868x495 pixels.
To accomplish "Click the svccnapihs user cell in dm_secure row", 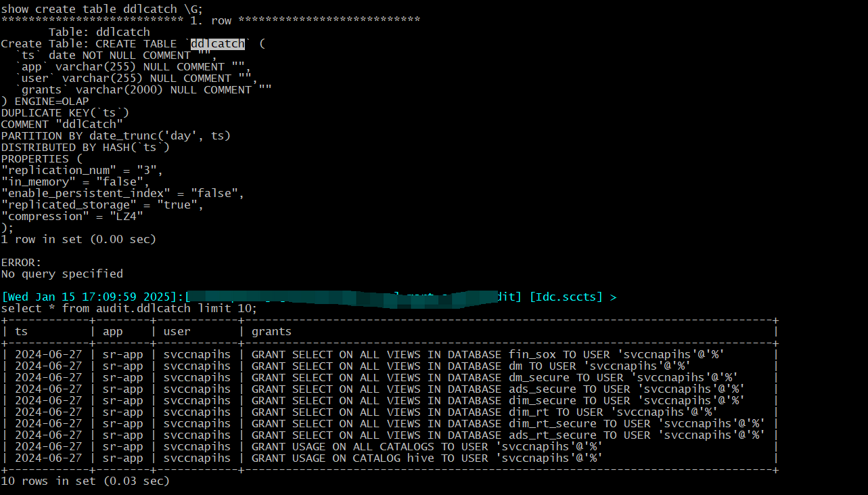I will (198, 377).
